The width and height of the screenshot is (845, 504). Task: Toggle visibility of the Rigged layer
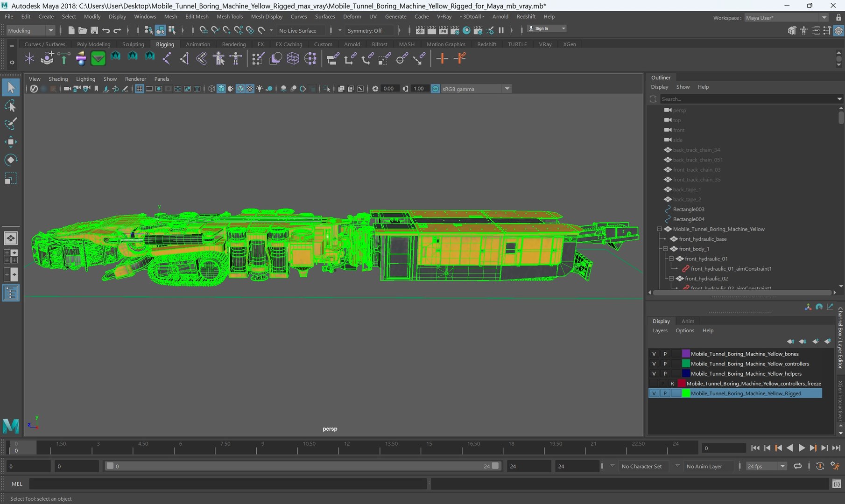point(654,393)
